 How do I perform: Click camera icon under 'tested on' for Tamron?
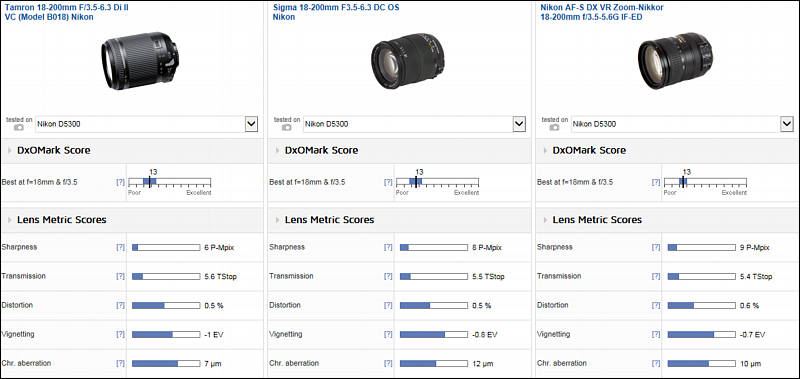tap(19, 128)
